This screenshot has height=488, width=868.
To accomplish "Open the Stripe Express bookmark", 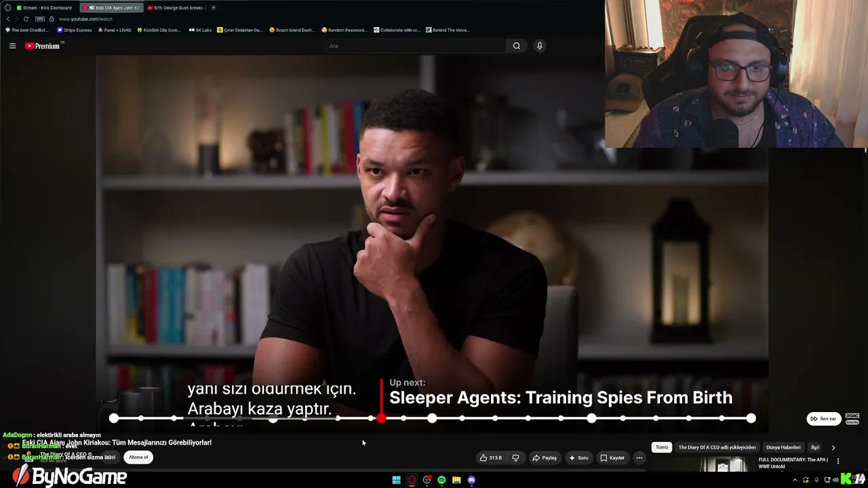I will [x=75, y=30].
